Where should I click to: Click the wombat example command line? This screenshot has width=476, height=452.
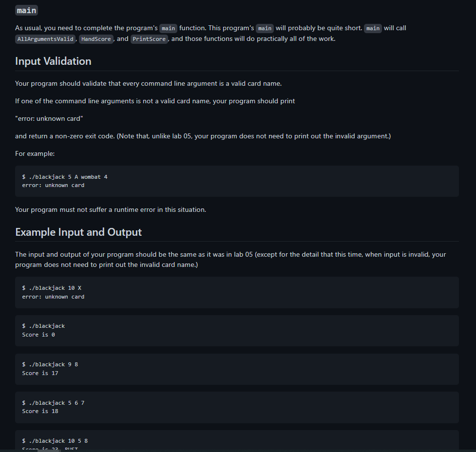coord(65,177)
